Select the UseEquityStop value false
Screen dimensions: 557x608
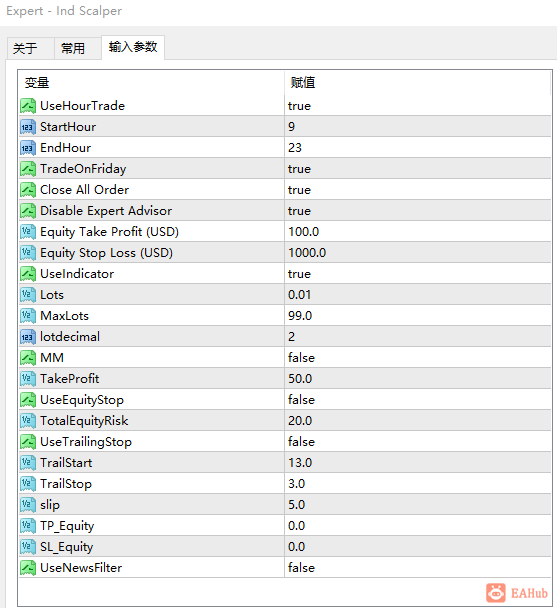tap(301, 400)
